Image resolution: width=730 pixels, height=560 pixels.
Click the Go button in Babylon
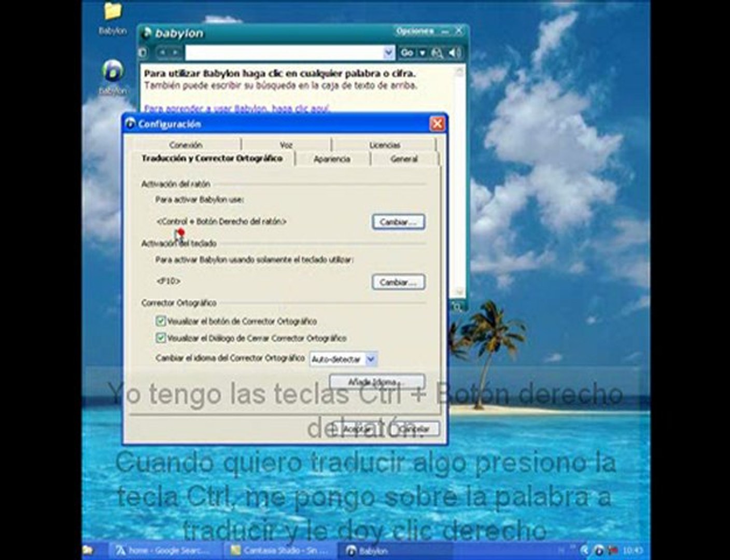pos(407,52)
